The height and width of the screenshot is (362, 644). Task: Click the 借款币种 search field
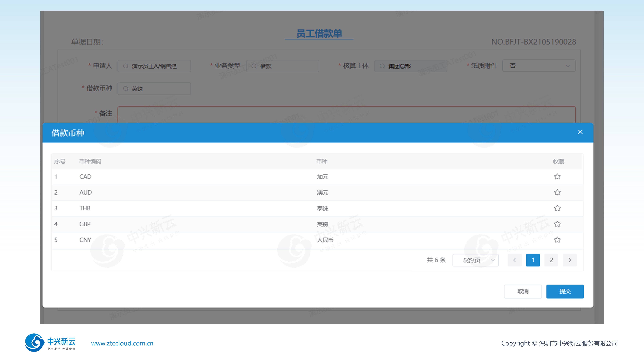tap(154, 89)
